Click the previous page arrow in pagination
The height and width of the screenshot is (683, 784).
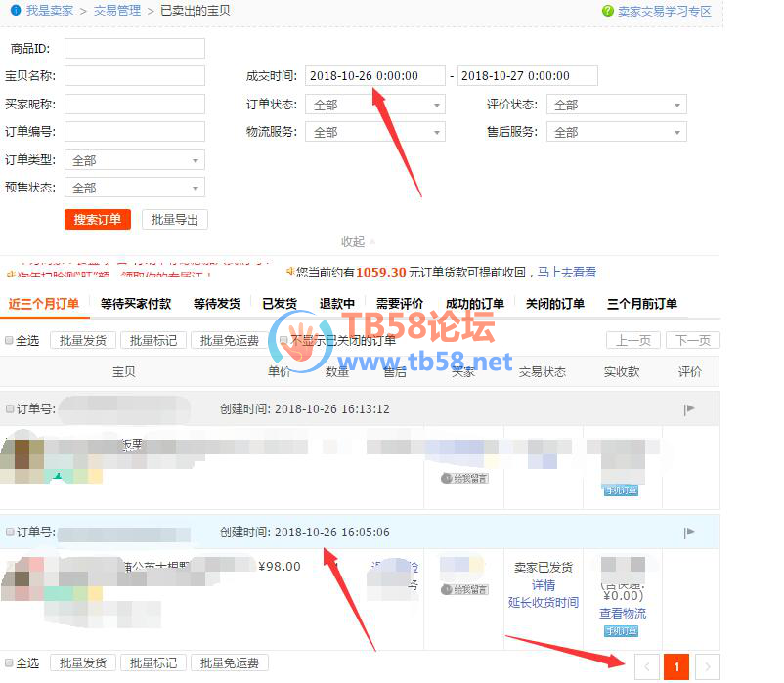(646, 667)
